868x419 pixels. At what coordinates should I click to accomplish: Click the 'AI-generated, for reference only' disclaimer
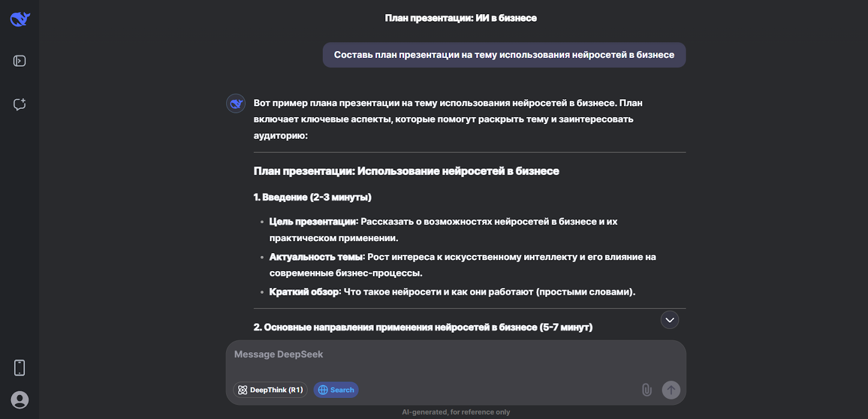[x=456, y=412]
